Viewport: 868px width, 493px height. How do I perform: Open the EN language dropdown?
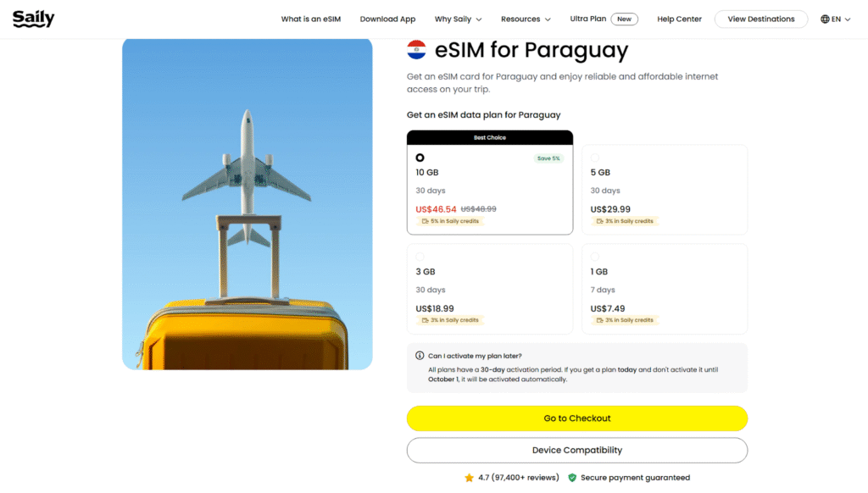(x=833, y=18)
